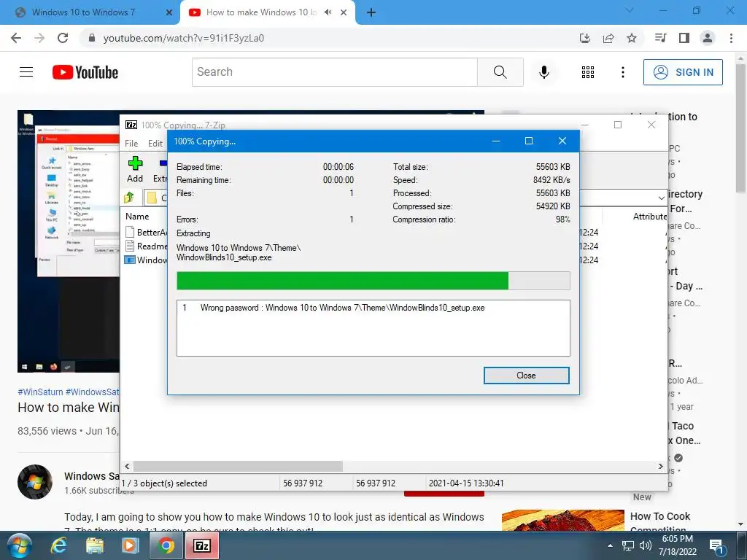Open the YouTube apps grid
This screenshot has width=747, height=560.
coord(588,72)
